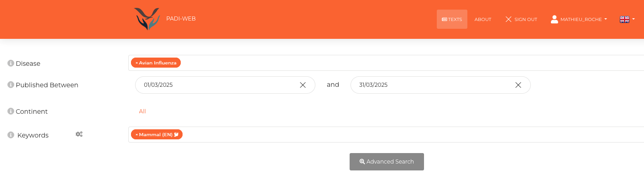Click the info icon beside Disease
This screenshot has height=175, width=644.
(x=11, y=63)
